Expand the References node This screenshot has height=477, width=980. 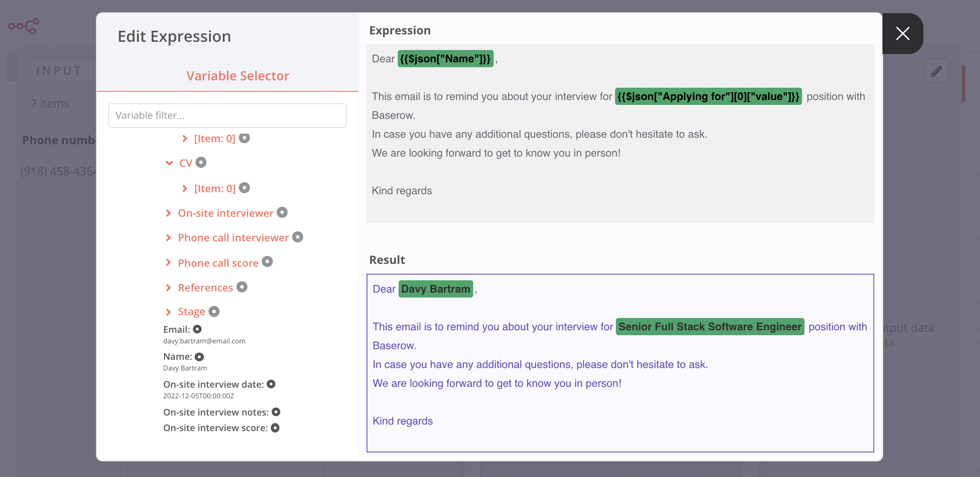[168, 288]
